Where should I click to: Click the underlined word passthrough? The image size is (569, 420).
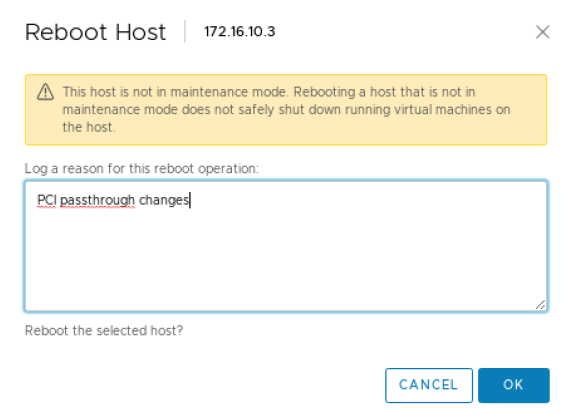97,200
